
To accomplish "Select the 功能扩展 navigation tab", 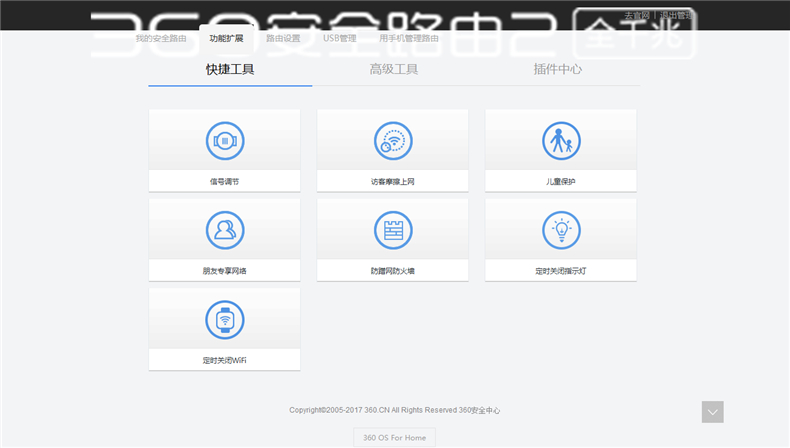I will pyautogui.click(x=226, y=38).
